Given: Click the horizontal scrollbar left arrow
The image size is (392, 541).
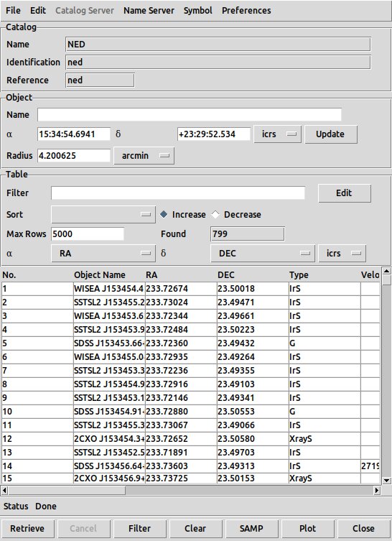Looking at the screenshot, I should 4,490.
